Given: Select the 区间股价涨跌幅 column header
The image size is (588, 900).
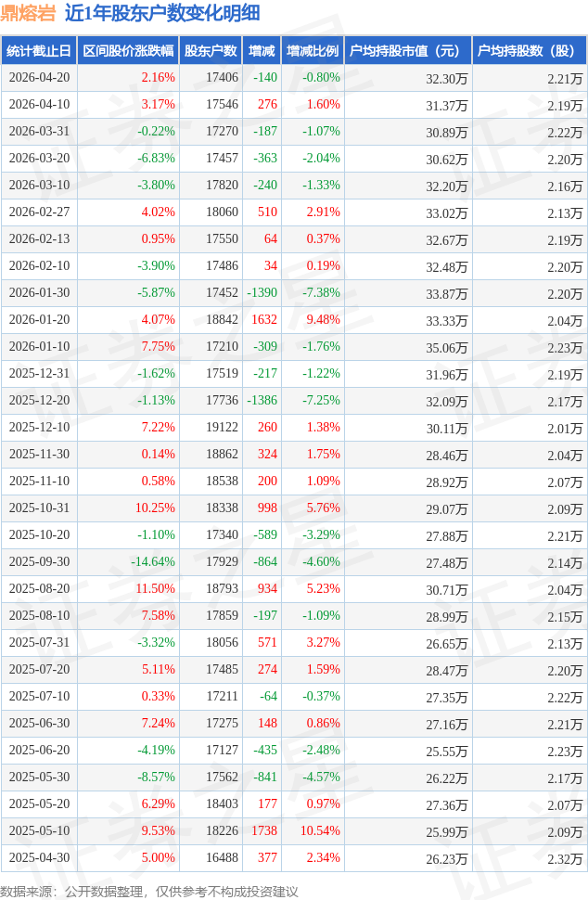Looking at the screenshot, I should click(x=126, y=51).
